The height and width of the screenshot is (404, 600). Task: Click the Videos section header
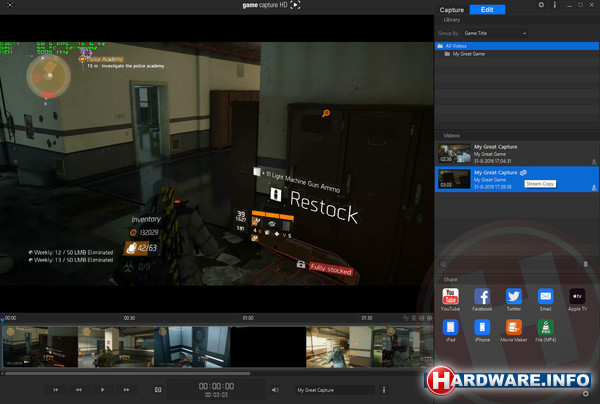click(452, 136)
